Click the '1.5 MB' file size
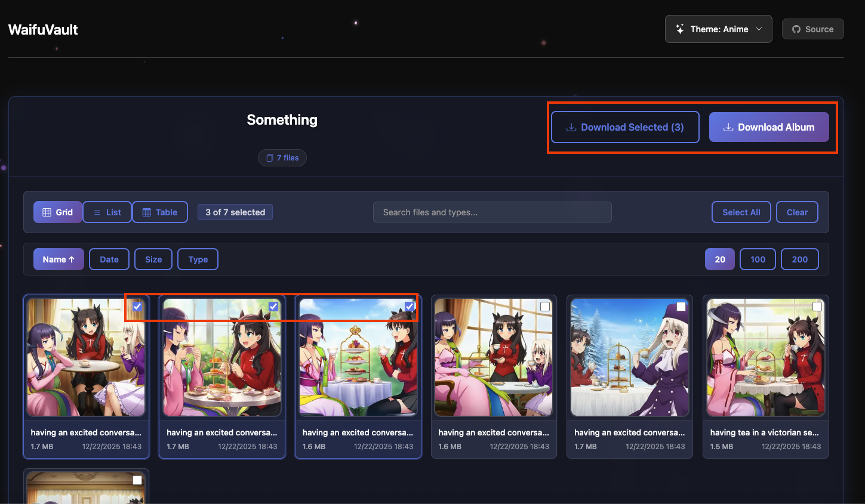Viewport: 865px width, 504px height. 722,447
